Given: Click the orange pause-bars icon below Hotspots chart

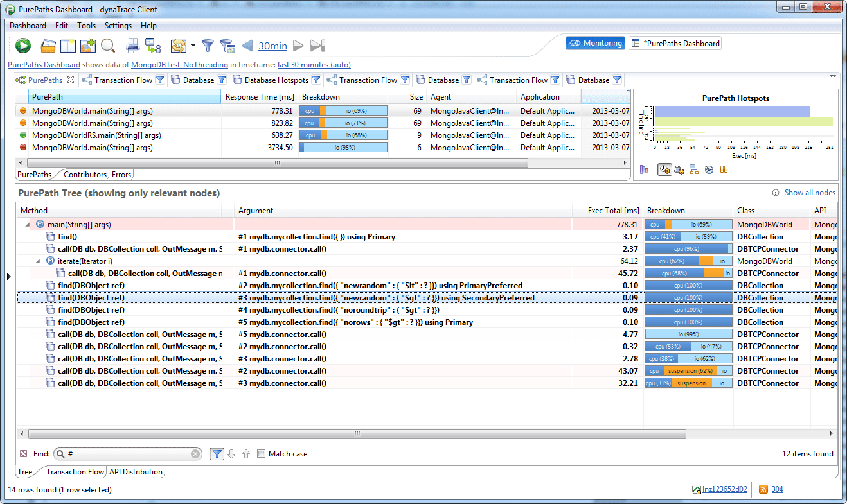Looking at the screenshot, I should (724, 169).
